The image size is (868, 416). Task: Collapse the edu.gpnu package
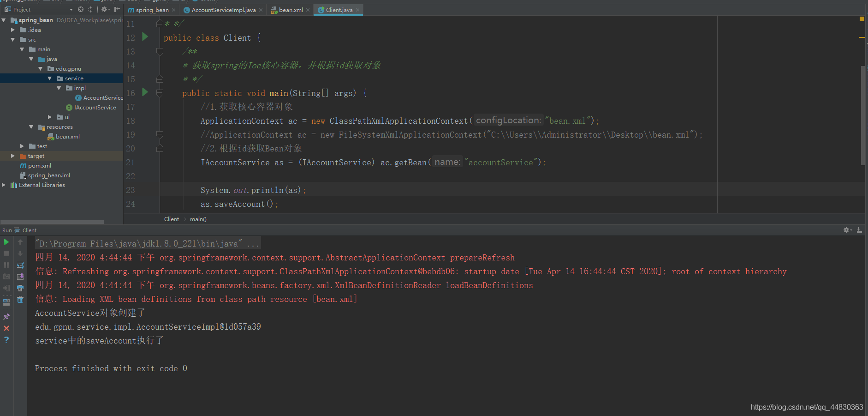pyautogui.click(x=41, y=68)
